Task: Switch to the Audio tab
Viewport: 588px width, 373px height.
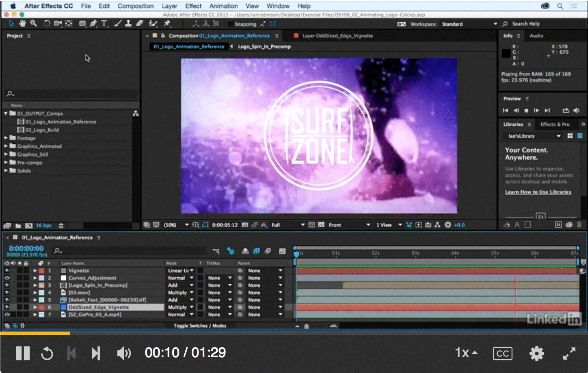Action: tap(536, 36)
